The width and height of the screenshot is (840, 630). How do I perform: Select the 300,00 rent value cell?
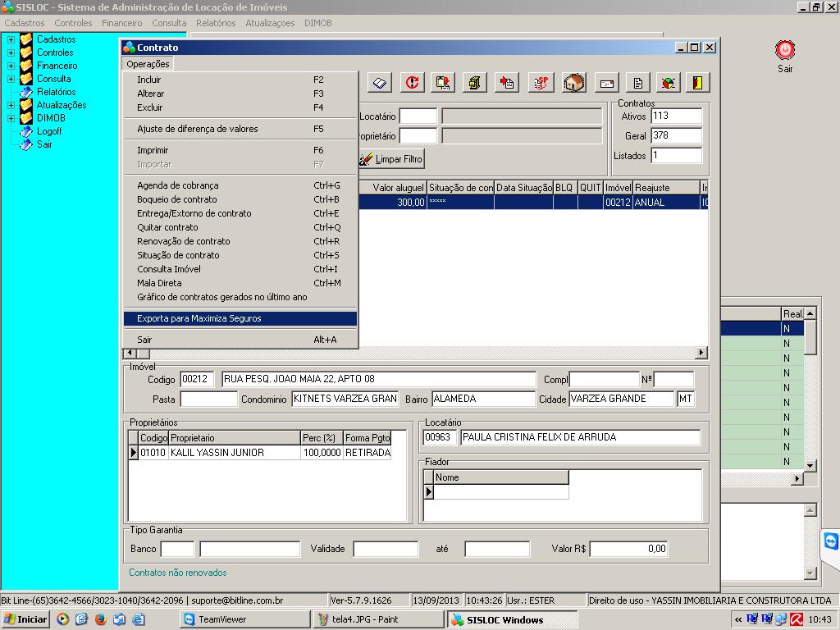tap(393, 203)
